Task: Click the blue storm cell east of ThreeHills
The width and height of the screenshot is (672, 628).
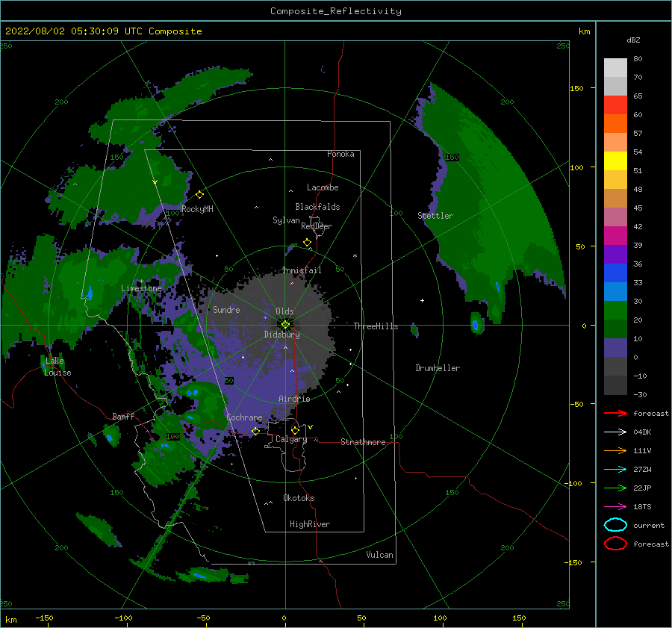Action: click(476, 325)
